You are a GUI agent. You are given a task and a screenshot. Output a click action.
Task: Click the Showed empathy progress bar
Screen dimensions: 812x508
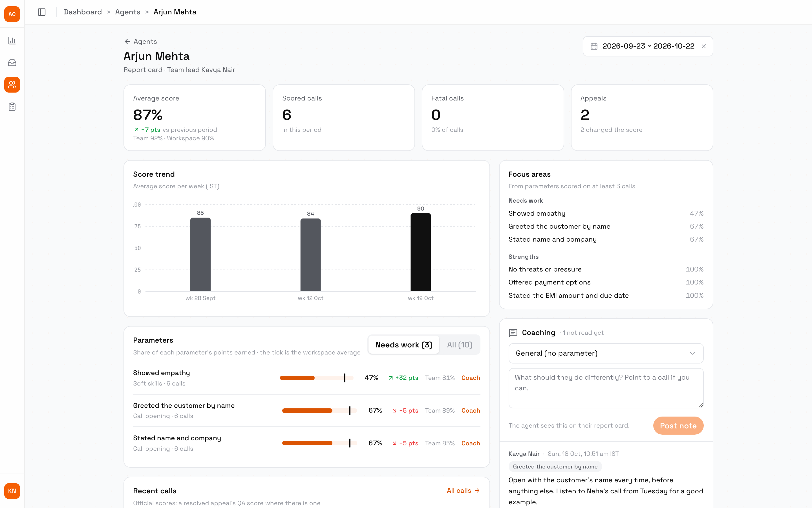pyautogui.click(x=316, y=378)
